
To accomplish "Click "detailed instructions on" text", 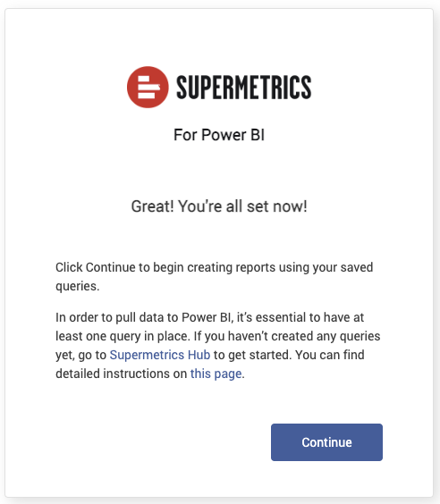I will tap(122, 374).
